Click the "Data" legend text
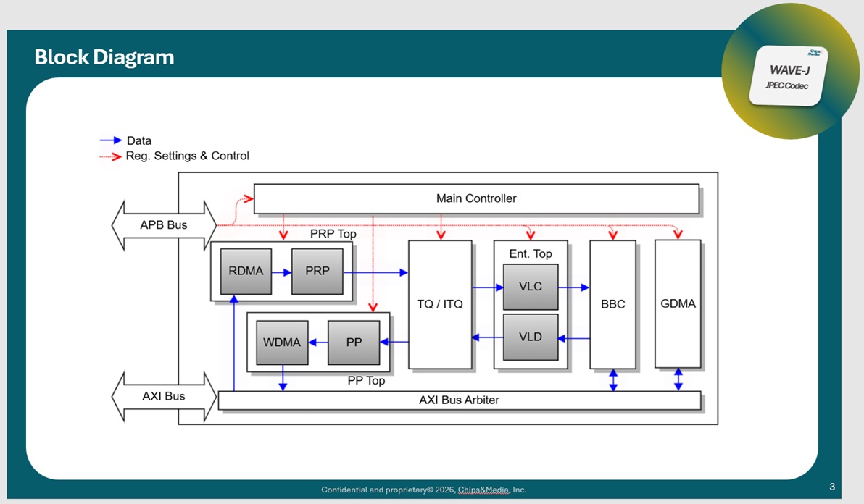 tap(139, 141)
